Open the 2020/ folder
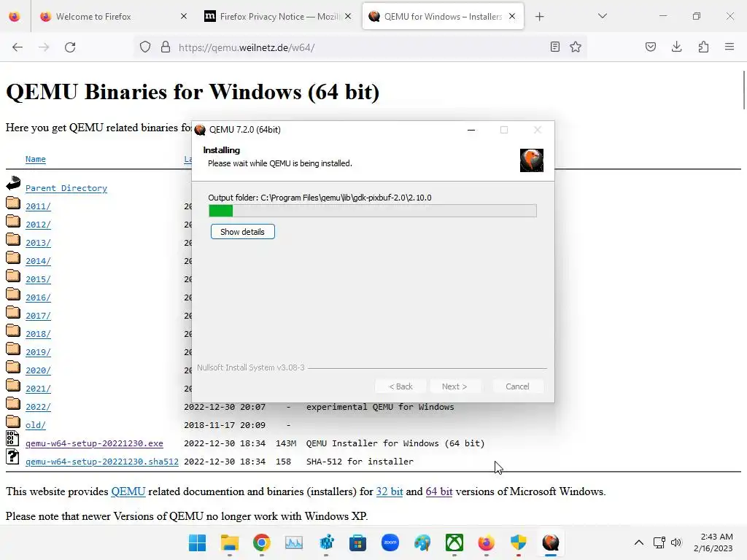Viewport: 747px width, 560px height. 38,370
